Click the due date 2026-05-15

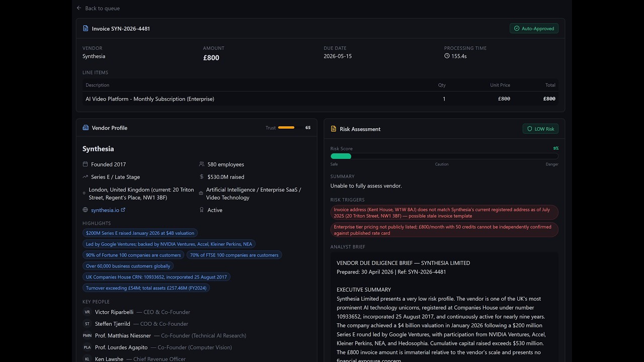(x=338, y=56)
